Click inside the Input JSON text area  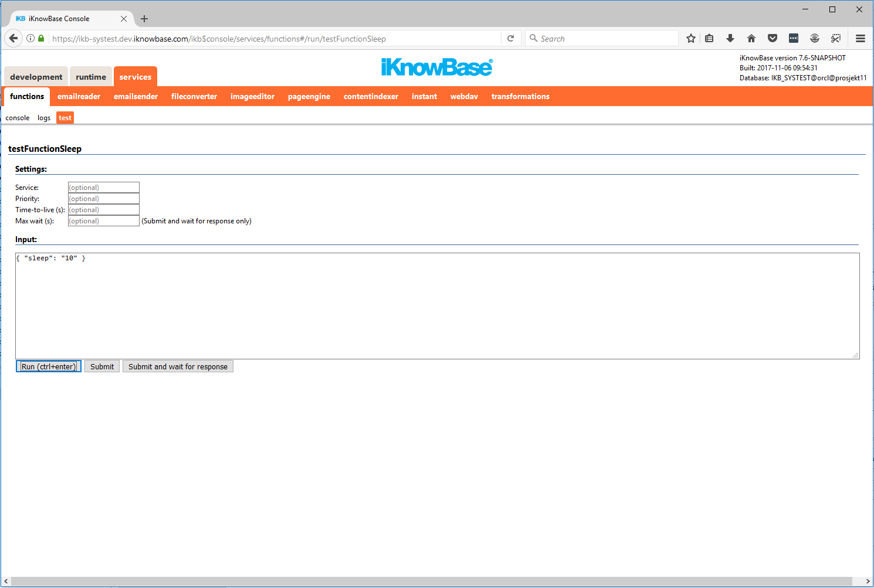click(438, 306)
